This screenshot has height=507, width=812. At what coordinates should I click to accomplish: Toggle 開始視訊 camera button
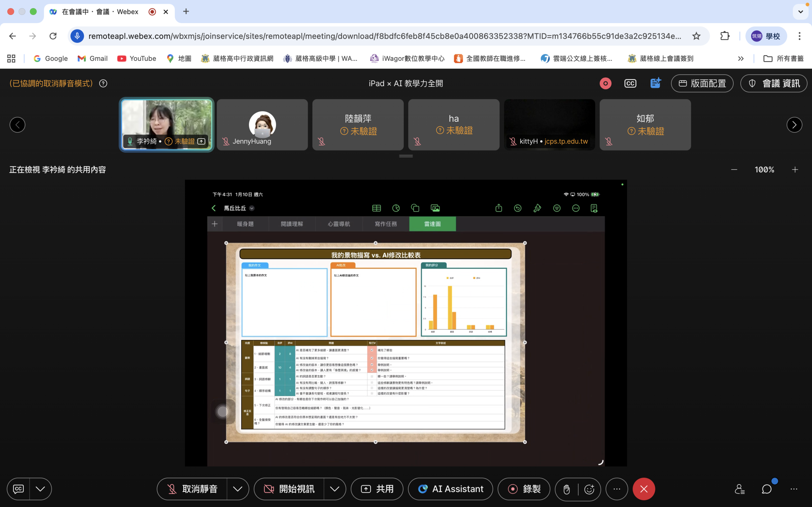click(x=289, y=489)
